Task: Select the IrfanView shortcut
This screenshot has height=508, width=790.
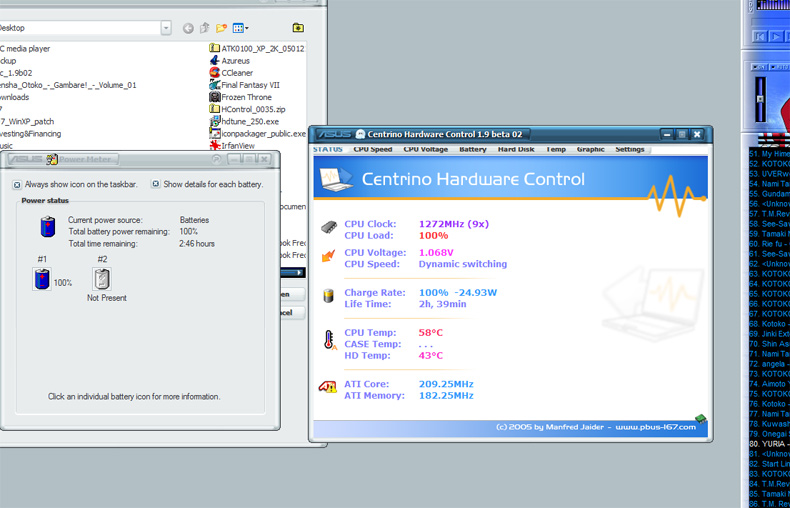Action: [x=232, y=146]
